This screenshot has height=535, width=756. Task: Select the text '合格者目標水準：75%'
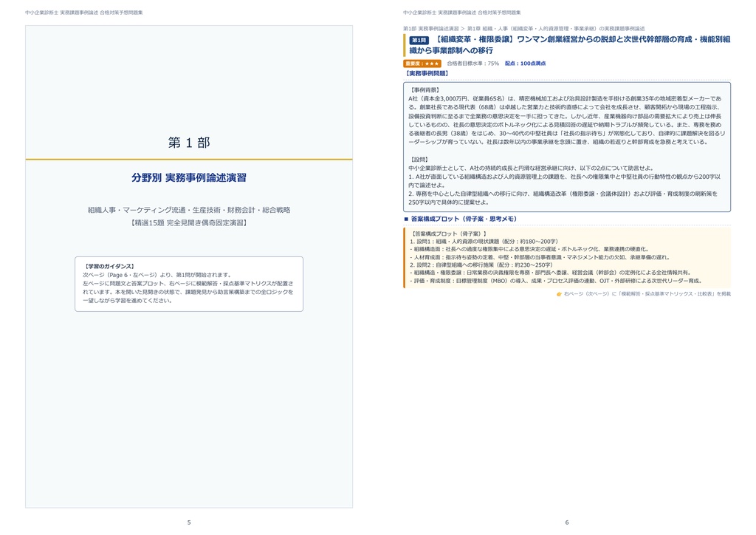point(472,64)
